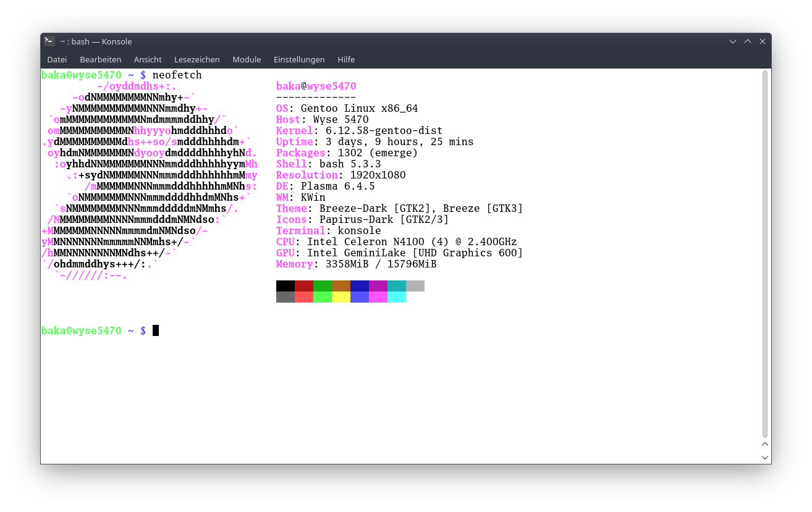
Task: Click the scrollbar up arrow
Action: tap(765, 444)
